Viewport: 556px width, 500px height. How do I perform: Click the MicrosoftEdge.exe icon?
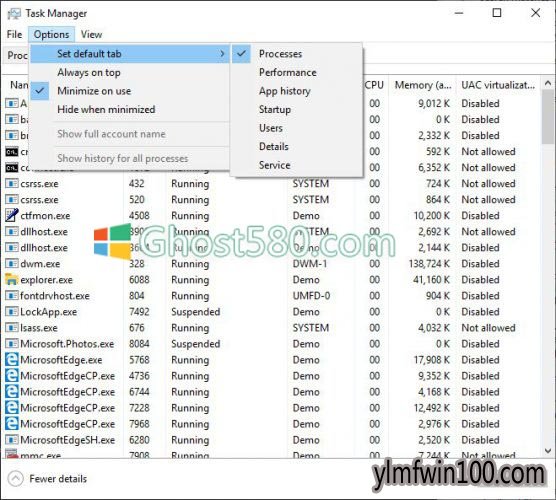coord(12,360)
